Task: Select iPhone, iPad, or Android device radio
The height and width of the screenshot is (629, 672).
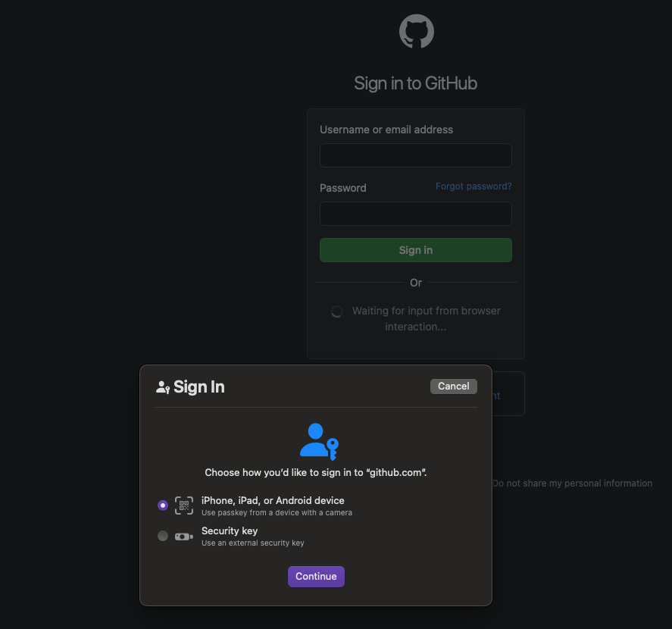Action: (163, 505)
